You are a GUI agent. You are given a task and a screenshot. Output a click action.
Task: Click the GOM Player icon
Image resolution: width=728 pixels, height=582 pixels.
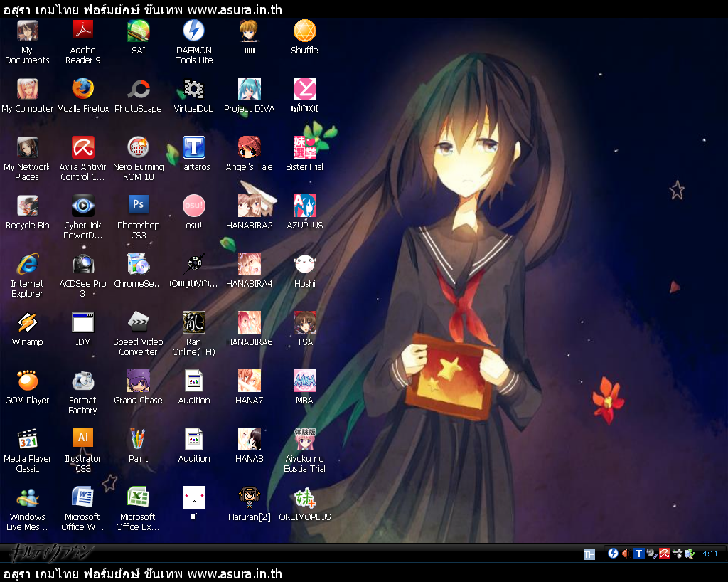(x=28, y=388)
